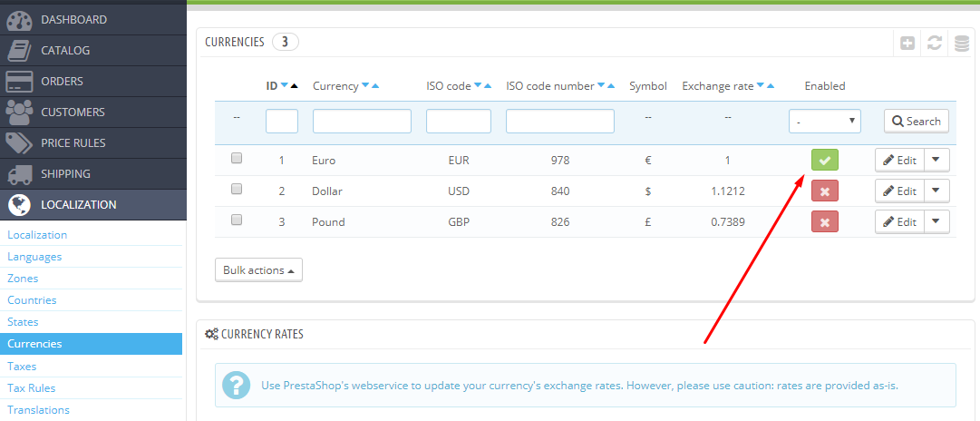Edit the Dollar currency
The image size is (980, 421).
point(899,191)
